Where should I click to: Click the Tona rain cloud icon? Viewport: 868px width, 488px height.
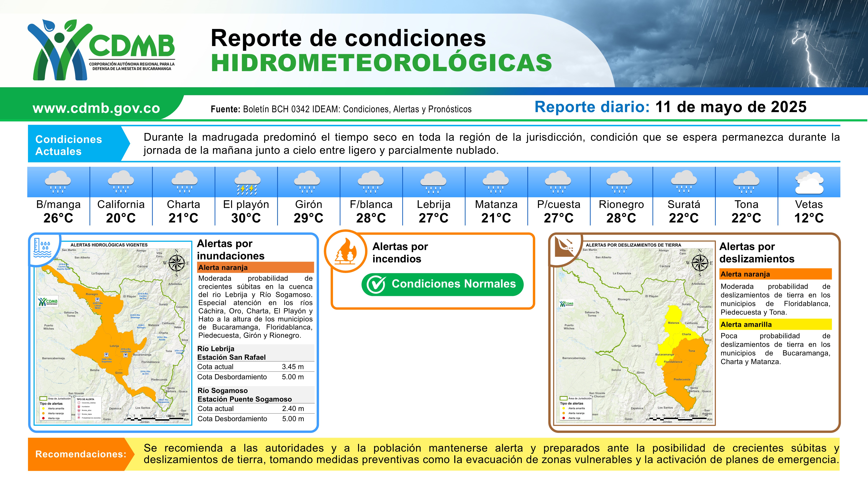(746, 182)
